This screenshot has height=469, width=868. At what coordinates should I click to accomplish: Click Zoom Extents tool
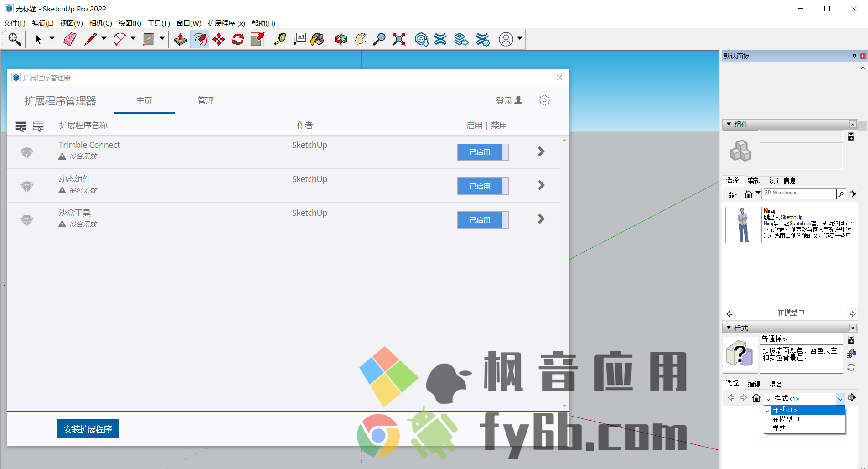point(399,39)
